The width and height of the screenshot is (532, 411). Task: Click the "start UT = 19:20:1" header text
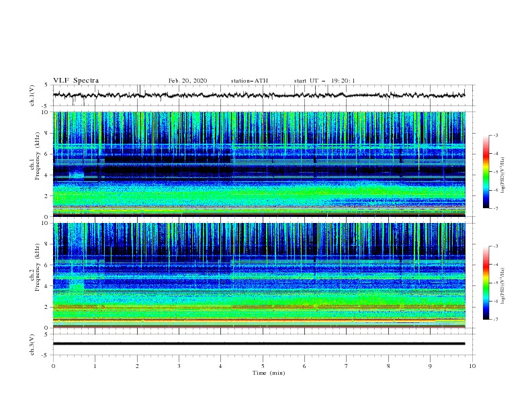click(x=324, y=81)
